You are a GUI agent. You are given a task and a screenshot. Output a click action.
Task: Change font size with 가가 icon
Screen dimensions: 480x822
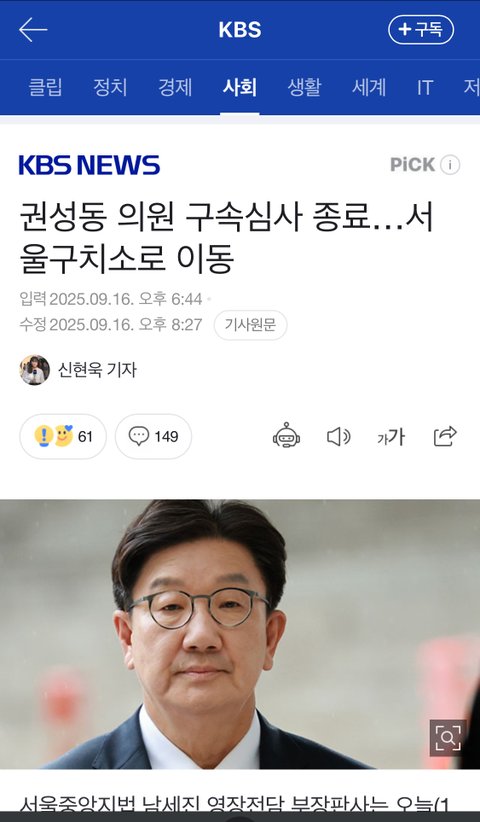pyautogui.click(x=391, y=437)
